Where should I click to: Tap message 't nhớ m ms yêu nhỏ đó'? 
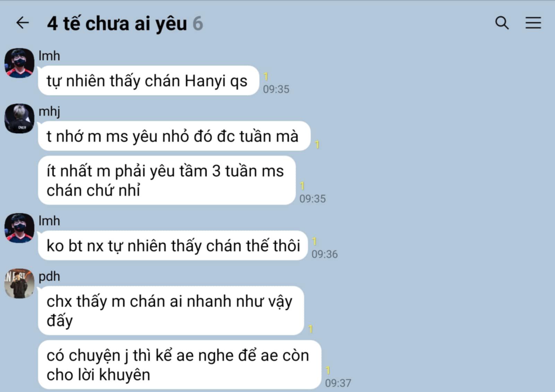coord(174,136)
